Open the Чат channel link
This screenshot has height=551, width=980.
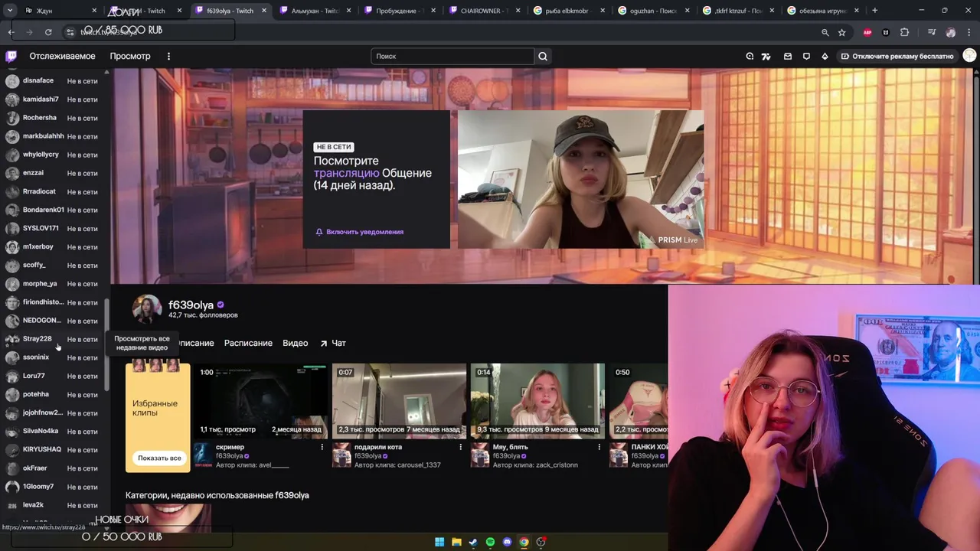click(333, 343)
